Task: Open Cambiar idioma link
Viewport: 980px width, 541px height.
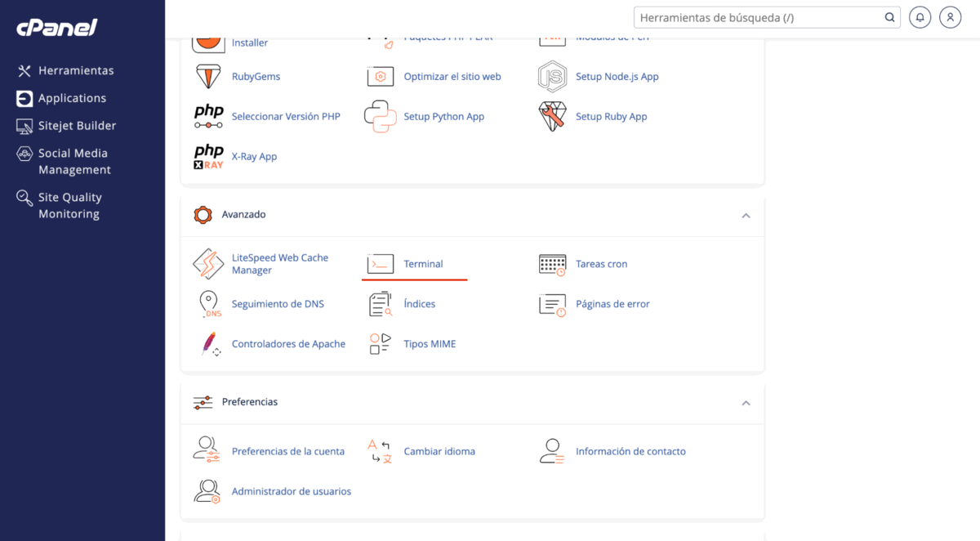Action: pyautogui.click(x=439, y=451)
